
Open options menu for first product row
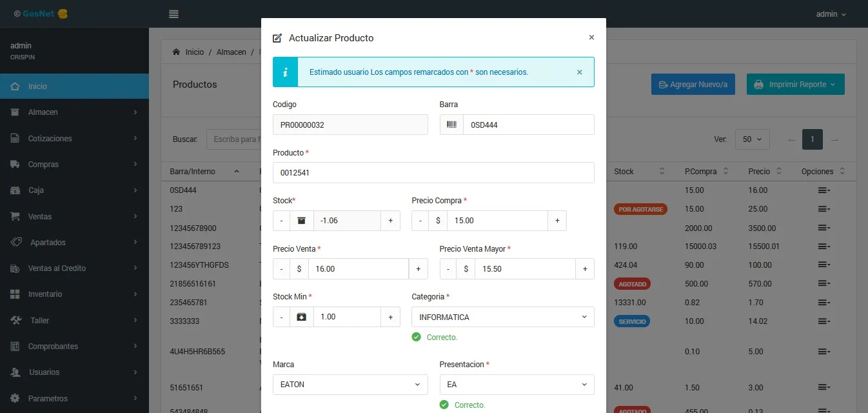coord(824,190)
